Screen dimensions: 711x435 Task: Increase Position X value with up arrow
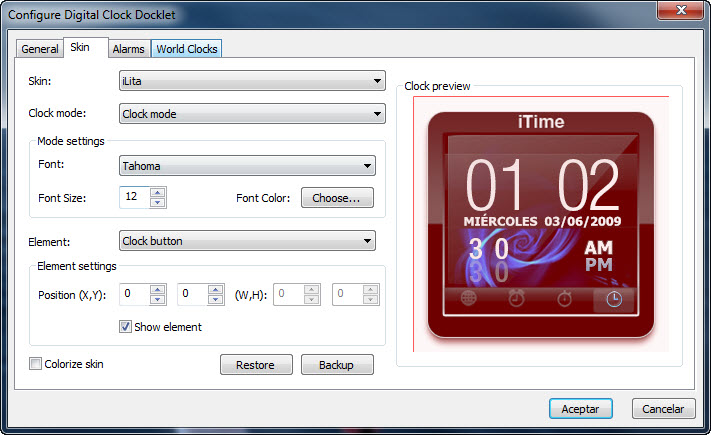click(x=157, y=290)
